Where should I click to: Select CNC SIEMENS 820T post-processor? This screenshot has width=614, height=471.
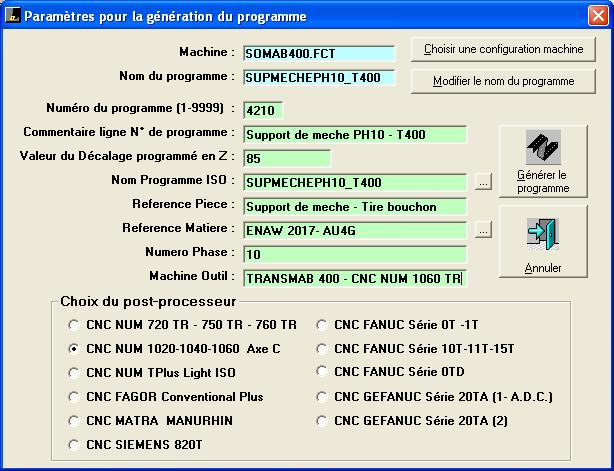pyautogui.click(x=72, y=444)
